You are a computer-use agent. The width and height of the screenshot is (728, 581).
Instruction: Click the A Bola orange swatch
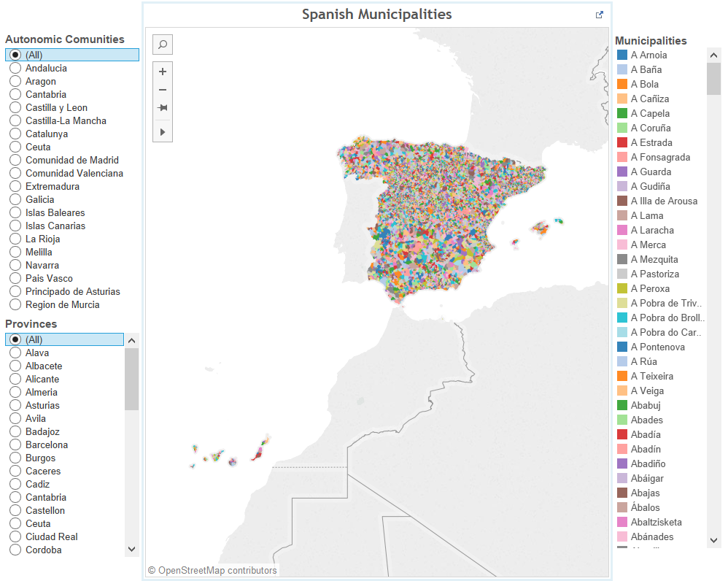[622, 84]
